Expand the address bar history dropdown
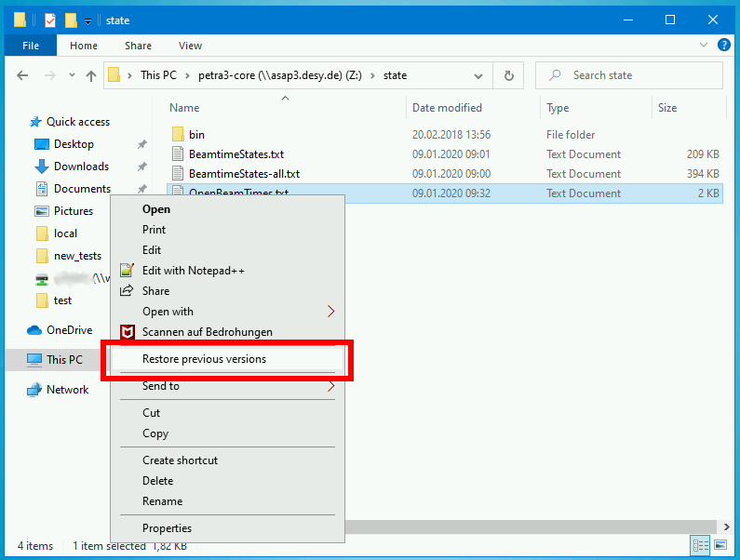Screen dimensions: 740x560 (x=478, y=75)
